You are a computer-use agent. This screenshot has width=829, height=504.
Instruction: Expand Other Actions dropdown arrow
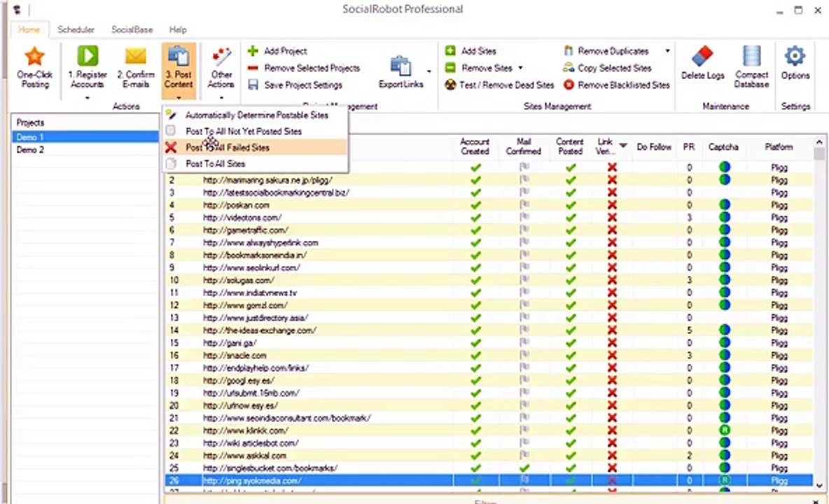pos(221,98)
